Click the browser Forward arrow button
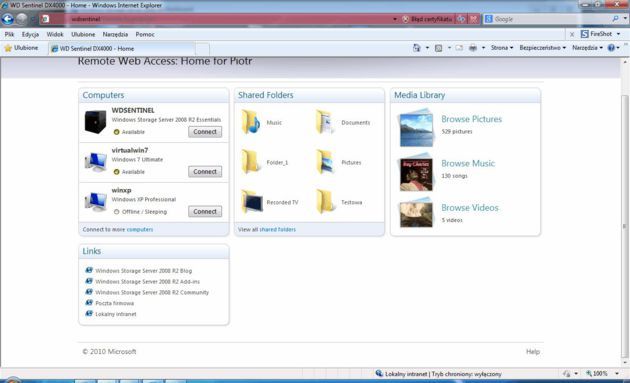This screenshot has width=630, height=383. [22, 19]
